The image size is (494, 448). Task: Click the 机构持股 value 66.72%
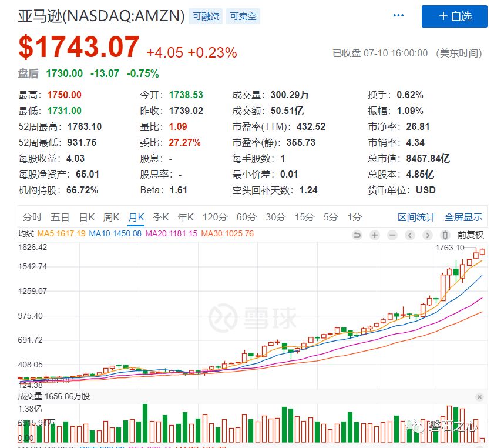pyautogui.click(x=82, y=190)
